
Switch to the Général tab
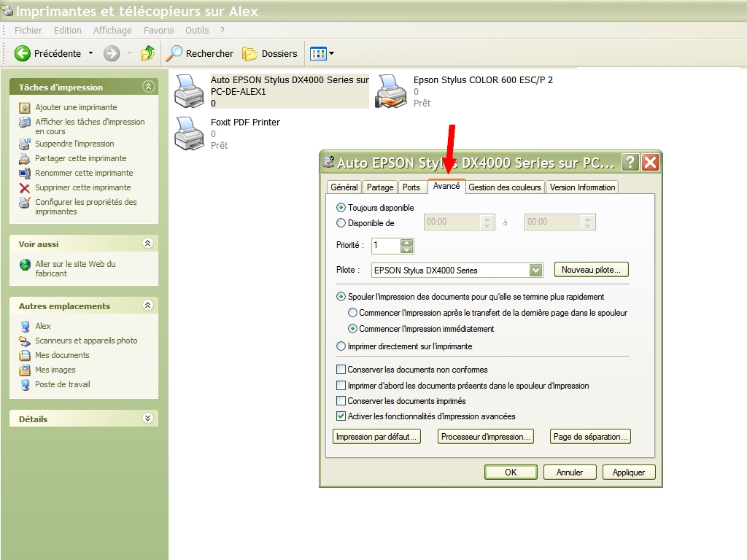click(x=344, y=187)
